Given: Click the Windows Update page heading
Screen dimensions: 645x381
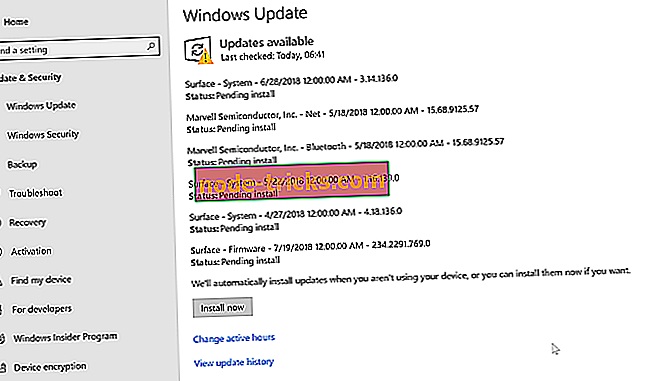Looking at the screenshot, I should [x=245, y=15].
